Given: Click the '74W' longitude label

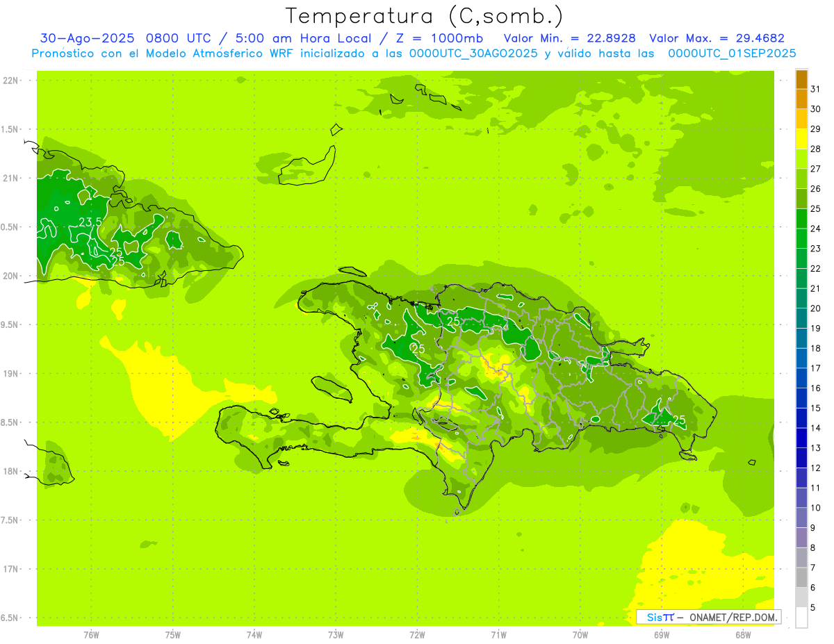Looking at the screenshot, I should click(x=254, y=634).
